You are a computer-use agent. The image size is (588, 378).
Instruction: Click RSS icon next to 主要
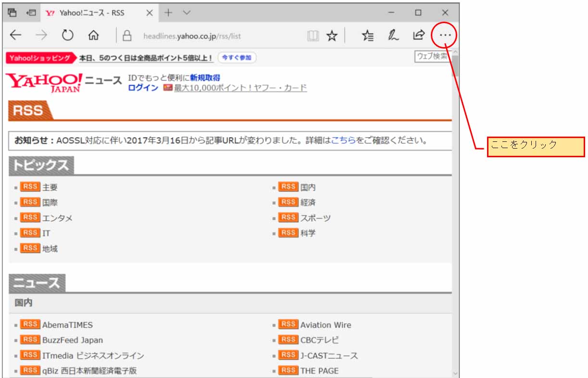coord(30,187)
